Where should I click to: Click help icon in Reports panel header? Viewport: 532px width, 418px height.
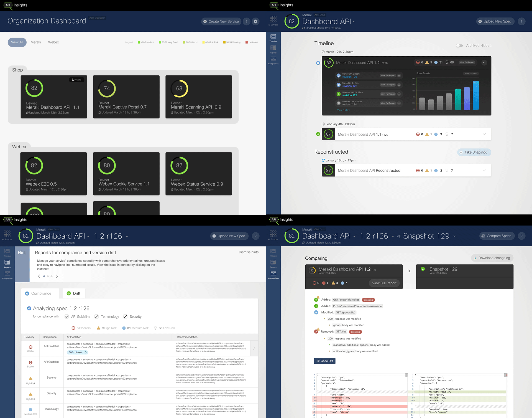coord(255,236)
